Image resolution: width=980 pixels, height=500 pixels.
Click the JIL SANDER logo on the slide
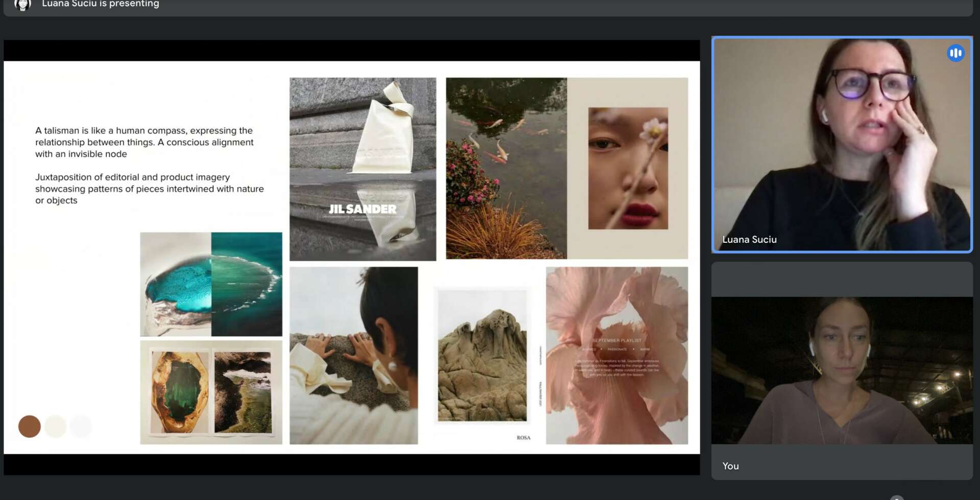(362, 209)
